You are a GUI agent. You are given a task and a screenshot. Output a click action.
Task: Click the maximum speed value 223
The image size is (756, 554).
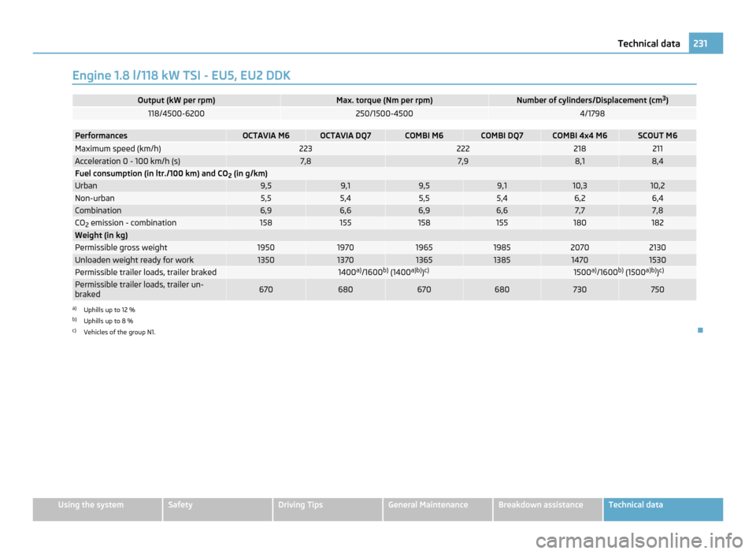306,149
